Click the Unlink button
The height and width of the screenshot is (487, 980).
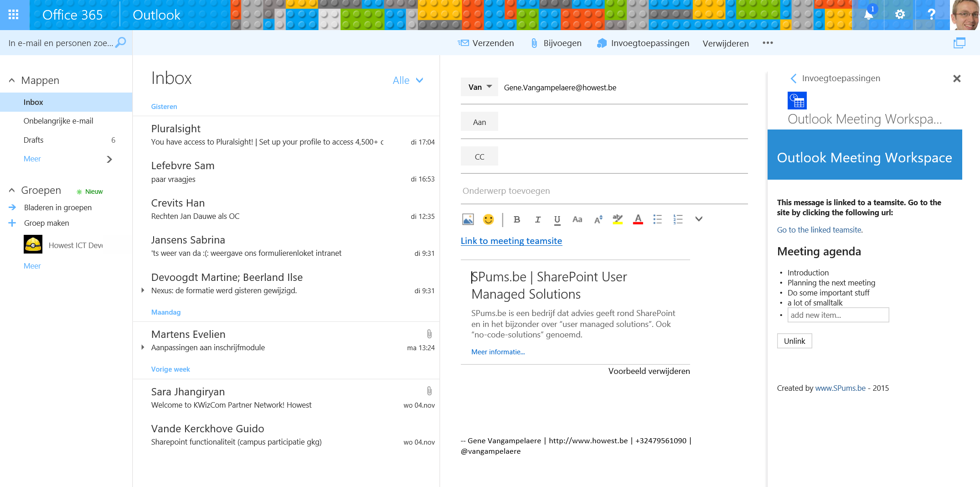pos(794,341)
